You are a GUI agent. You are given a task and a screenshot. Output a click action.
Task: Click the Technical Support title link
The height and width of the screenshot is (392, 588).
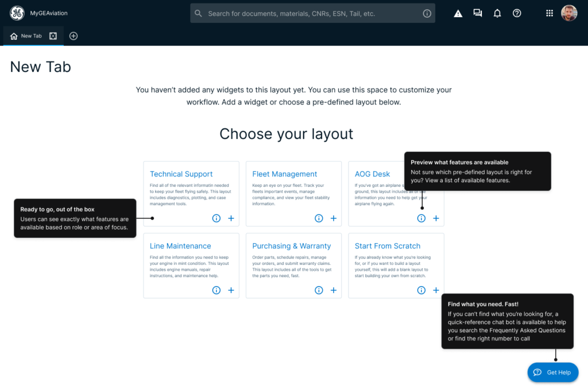[181, 174]
